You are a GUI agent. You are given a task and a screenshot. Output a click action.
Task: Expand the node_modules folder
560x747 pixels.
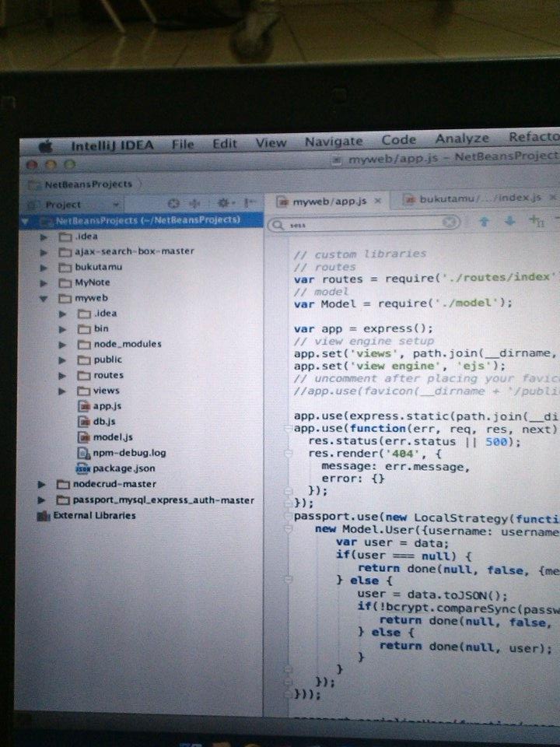tap(62, 345)
